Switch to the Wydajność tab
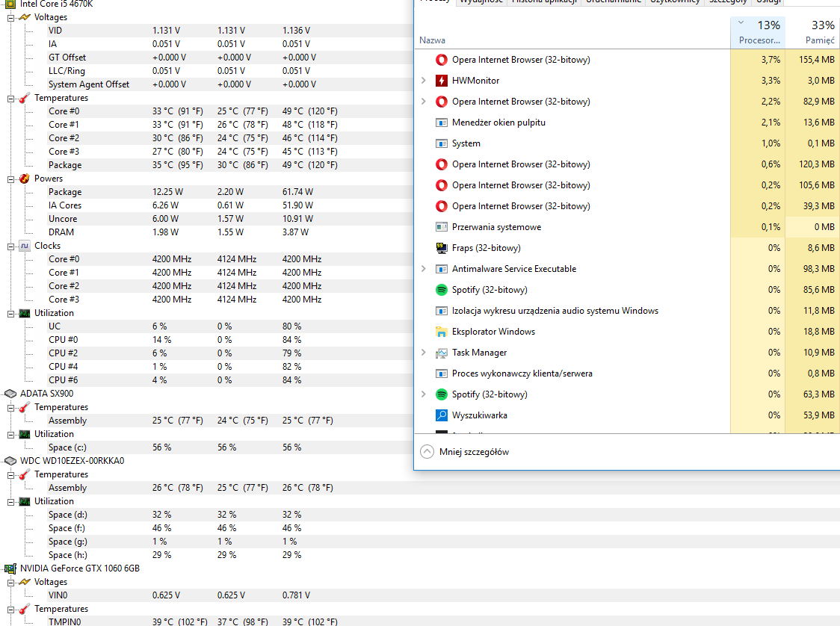Viewport: 840px width, 626px height. [481, 1]
